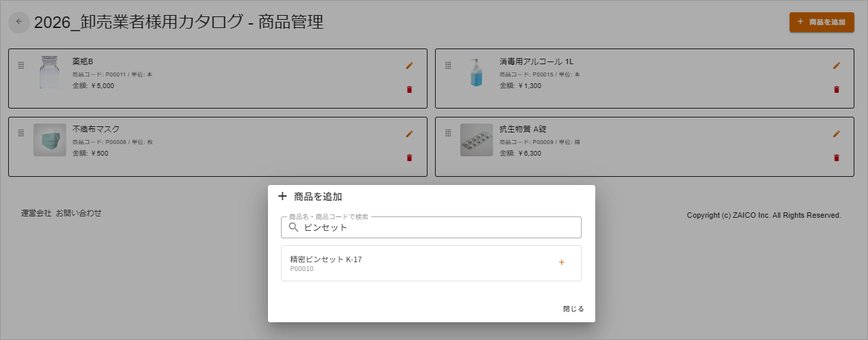Screen dimensions: 868x340
Task: Grab the drag handle of 薬瓶B
Action: tap(20, 65)
